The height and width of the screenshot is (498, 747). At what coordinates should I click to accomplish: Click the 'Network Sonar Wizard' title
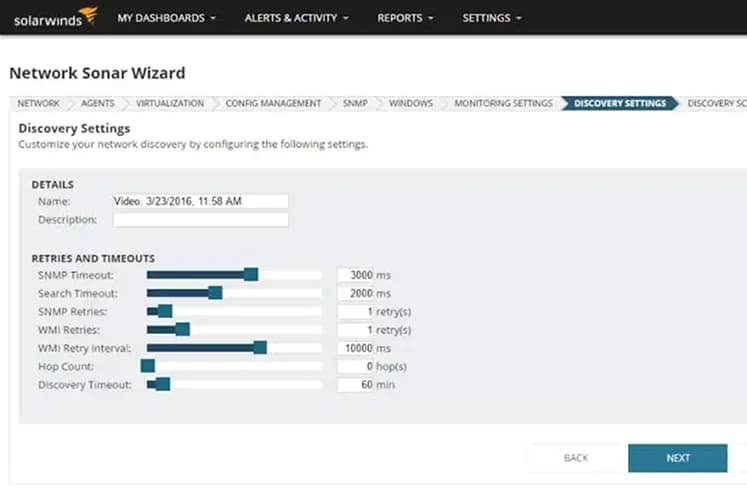point(97,73)
